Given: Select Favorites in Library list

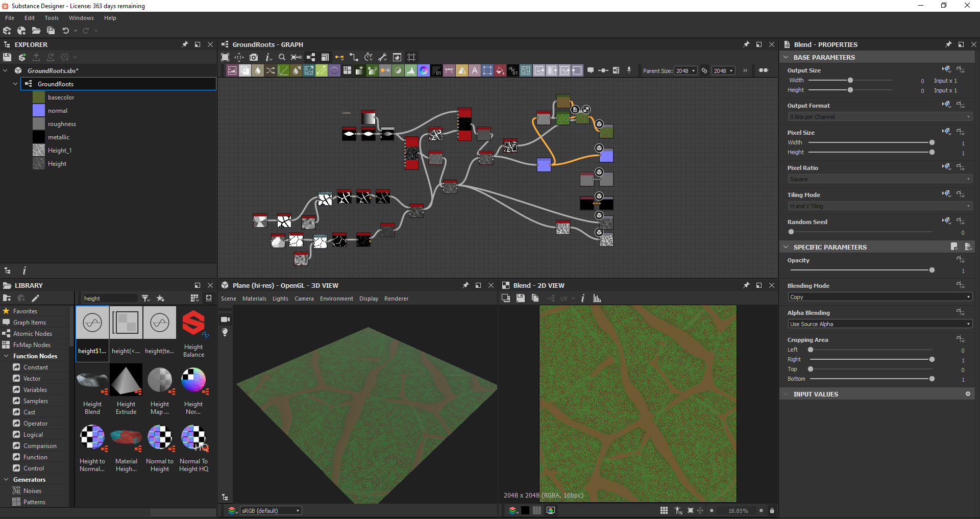Looking at the screenshot, I should pyautogui.click(x=25, y=311).
